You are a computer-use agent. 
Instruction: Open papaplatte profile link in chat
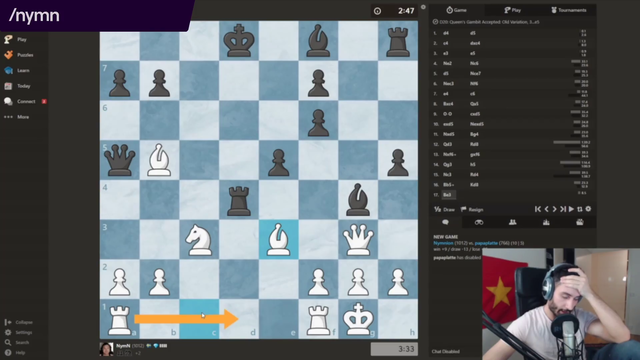click(x=486, y=243)
